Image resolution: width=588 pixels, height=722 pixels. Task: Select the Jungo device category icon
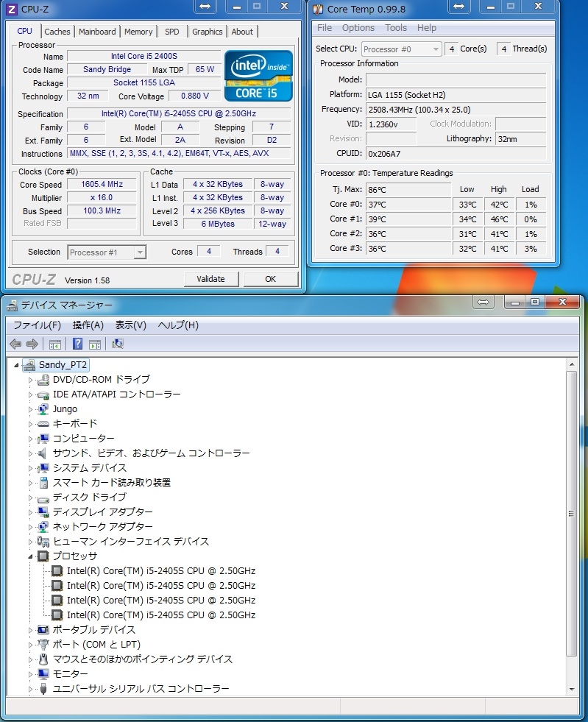(x=43, y=409)
